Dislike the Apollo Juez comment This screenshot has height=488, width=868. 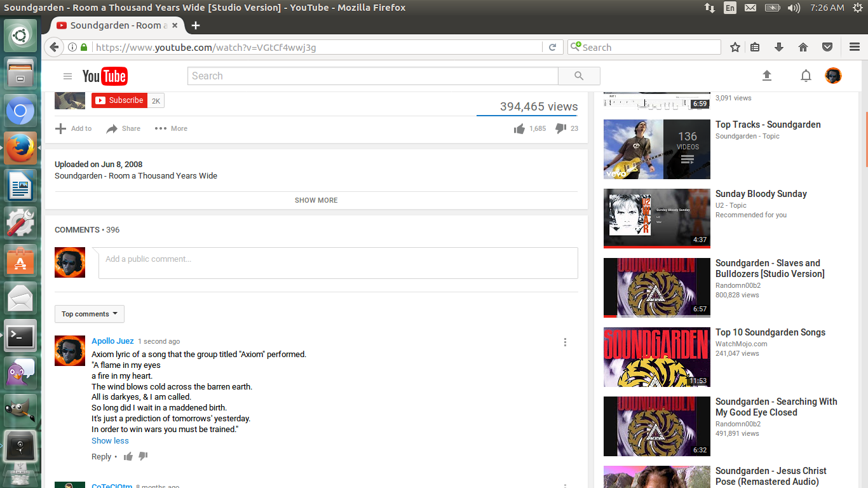pos(143,456)
